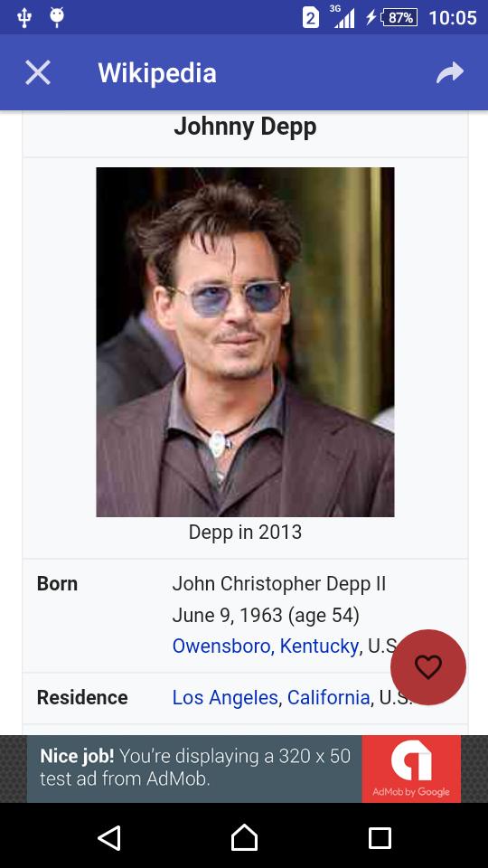Tap the Android debug bug status icon
Viewport: 488px width, 868px height.
pyautogui.click(x=56, y=18)
